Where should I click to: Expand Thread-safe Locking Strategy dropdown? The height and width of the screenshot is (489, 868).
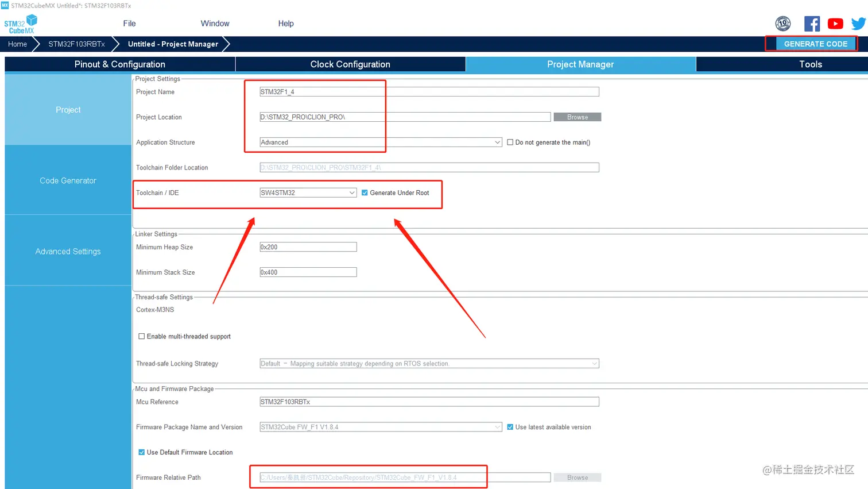(429, 364)
